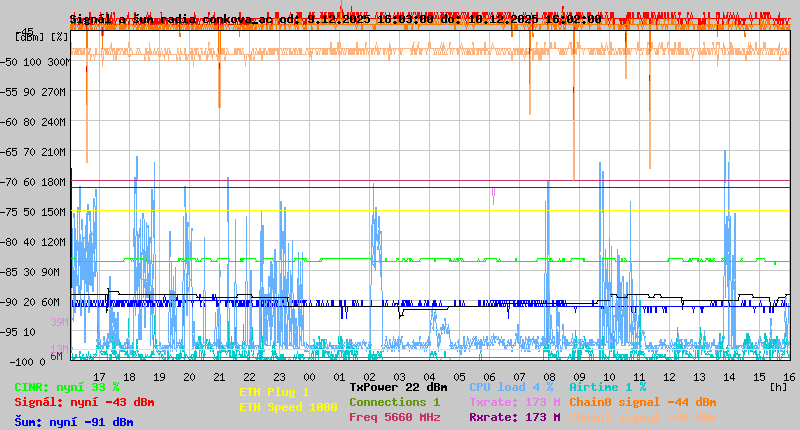Click the 'Freq 5660 MHz' legend label
The height and width of the screenshot is (430, 800).
tap(394, 417)
